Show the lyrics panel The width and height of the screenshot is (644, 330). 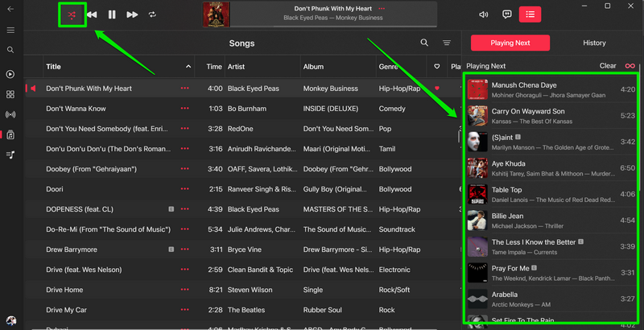click(x=507, y=14)
